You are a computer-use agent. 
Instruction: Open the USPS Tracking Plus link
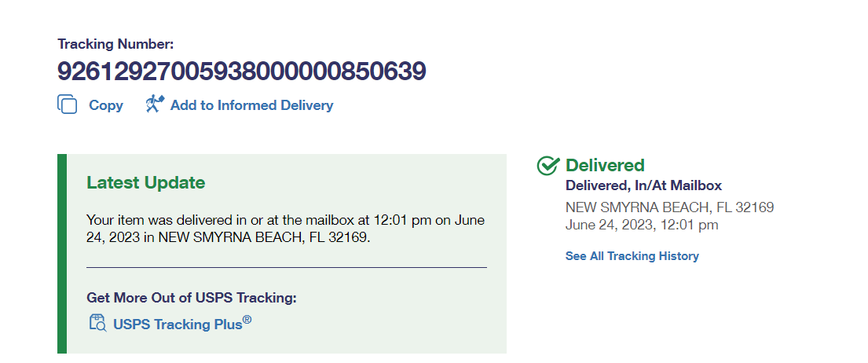178,324
